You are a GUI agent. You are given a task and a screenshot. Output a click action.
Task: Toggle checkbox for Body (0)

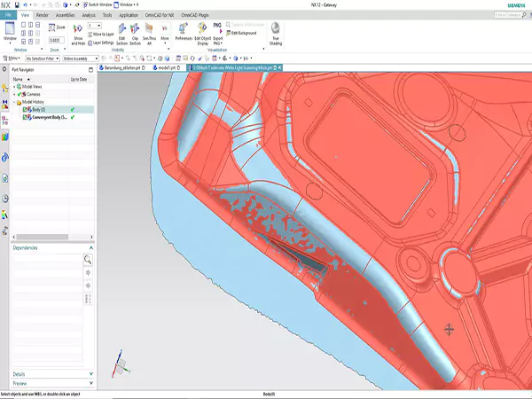click(25, 110)
